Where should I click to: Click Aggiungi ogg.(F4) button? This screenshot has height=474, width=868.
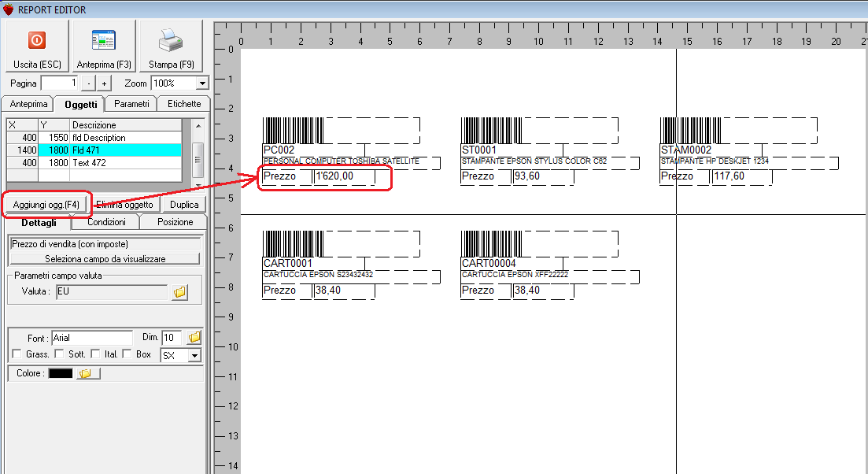46,205
